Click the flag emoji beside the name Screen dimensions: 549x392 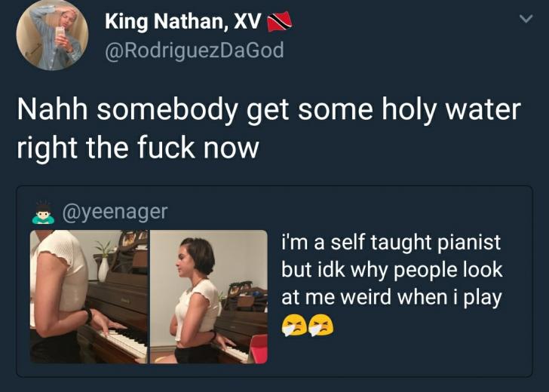coord(281,24)
